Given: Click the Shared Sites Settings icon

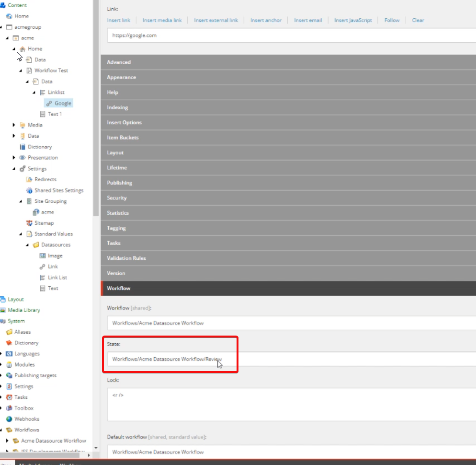Looking at the screenshot, I should 29,191.
